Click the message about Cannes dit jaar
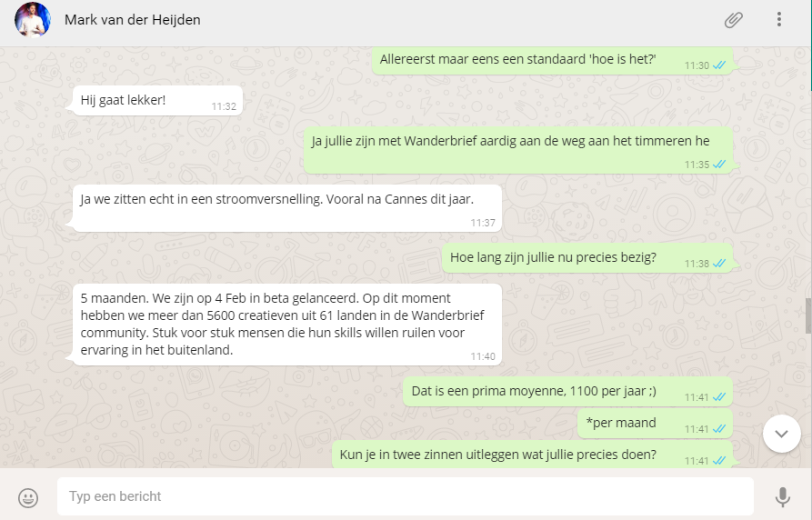The image size is (812, 520). coord(287,207)
